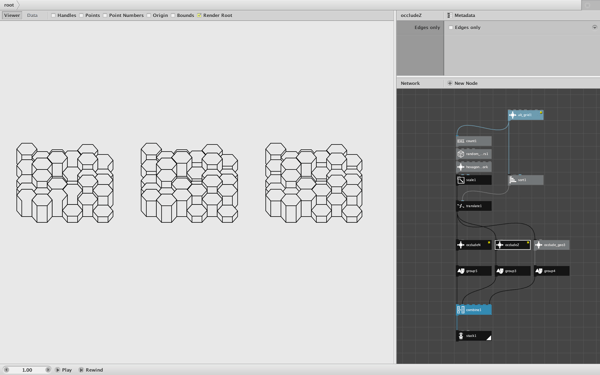Step the frame back with the left arrow
The image size is (600, 375).
pyautogui.click(x=6, y=370)
